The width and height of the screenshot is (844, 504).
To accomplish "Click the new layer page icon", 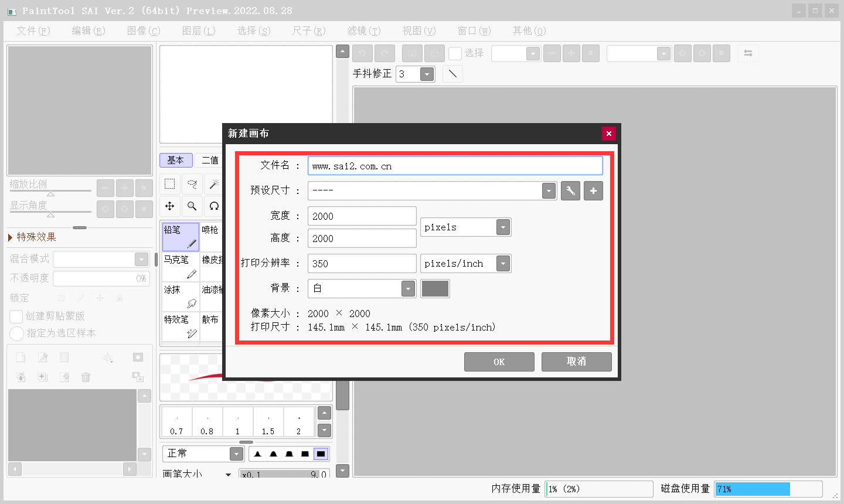I will click(x=21, y=357).
